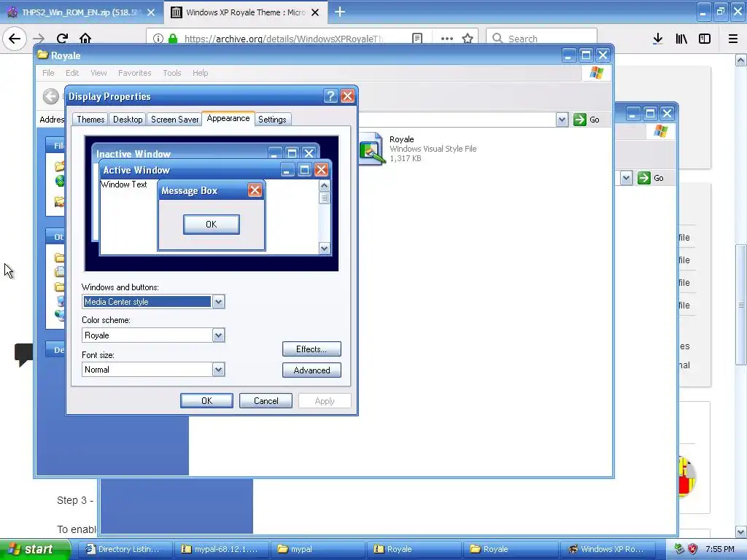Click preview window scrollbar down arrow

tap(325, 249)
